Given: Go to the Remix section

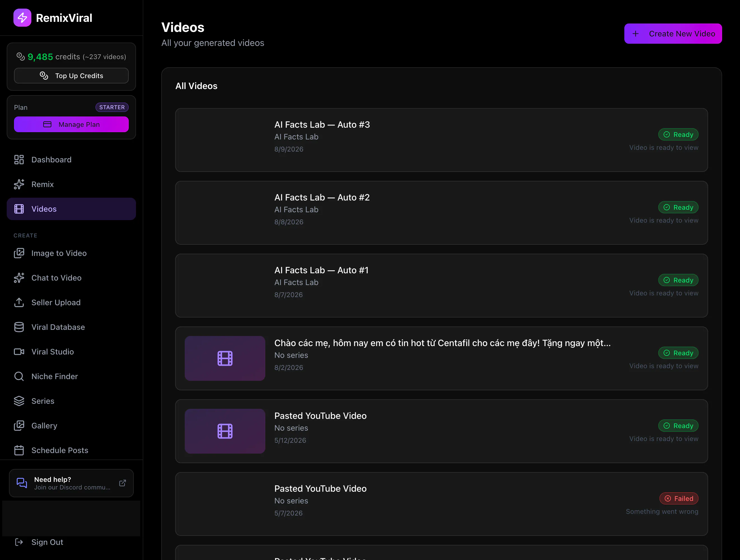Looking at the screenshot, I should click(71, 184).
